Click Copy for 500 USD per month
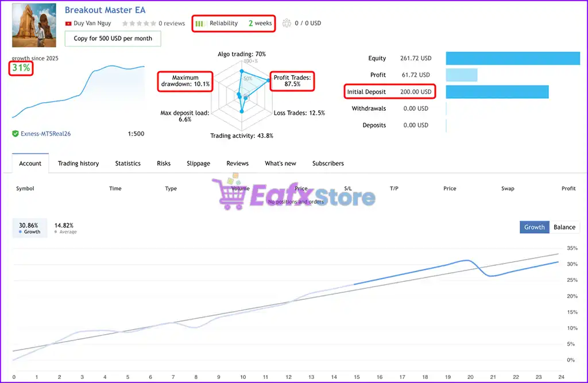This screenshot has width=588, height=383. click(113, 38)
